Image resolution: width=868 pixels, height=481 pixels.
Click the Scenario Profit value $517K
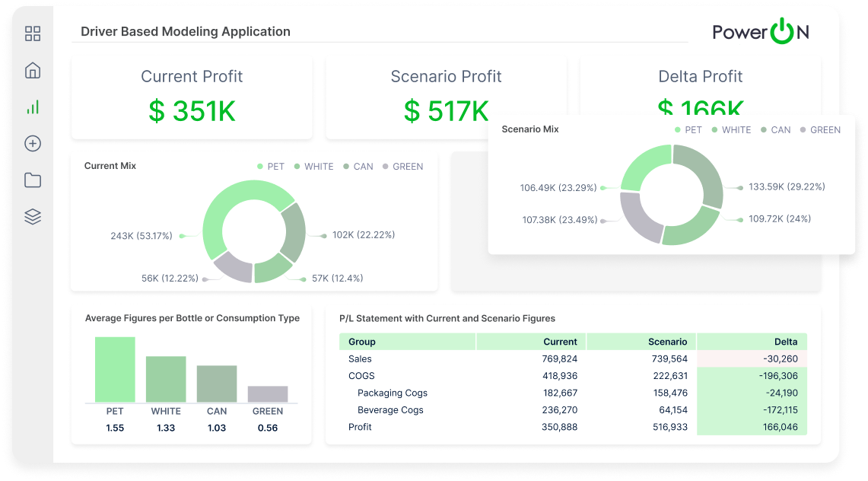pos(446,110)
